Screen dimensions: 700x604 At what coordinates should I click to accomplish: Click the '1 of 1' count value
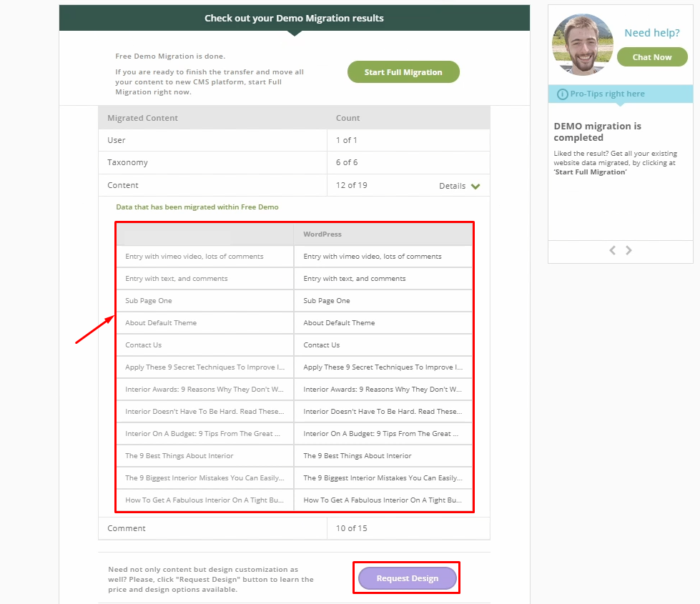(347, 140)
